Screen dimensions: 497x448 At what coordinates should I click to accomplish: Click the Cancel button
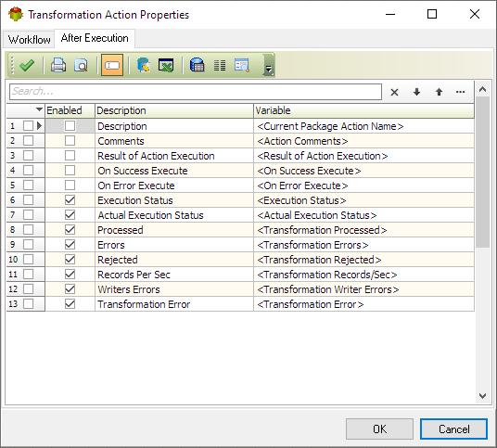point(454,429)
